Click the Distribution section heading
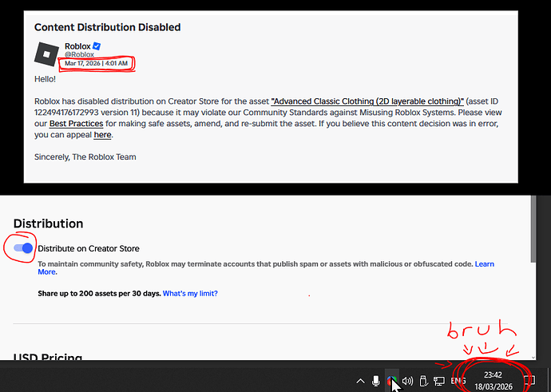551x392 pixels. click(x=48, y=224)
